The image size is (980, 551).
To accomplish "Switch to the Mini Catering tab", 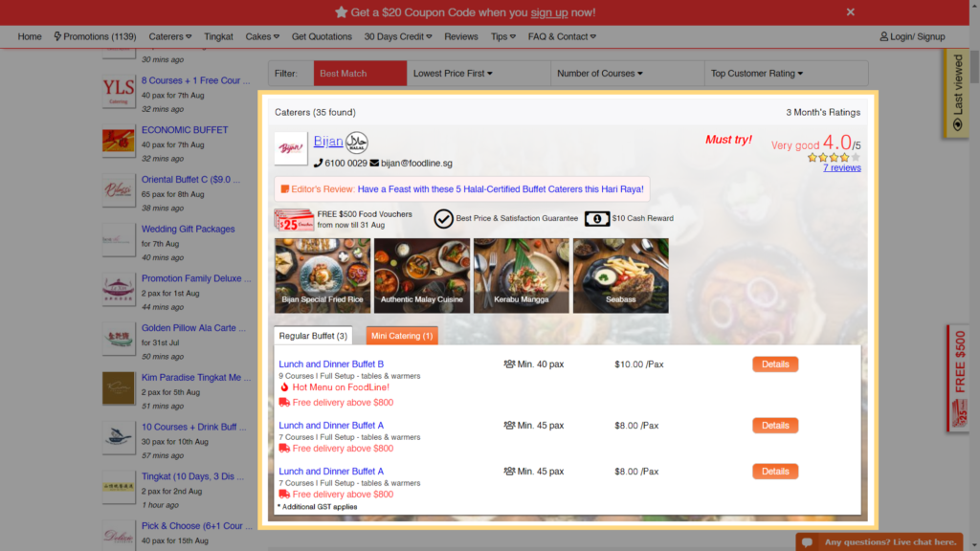I will point(402,336).
